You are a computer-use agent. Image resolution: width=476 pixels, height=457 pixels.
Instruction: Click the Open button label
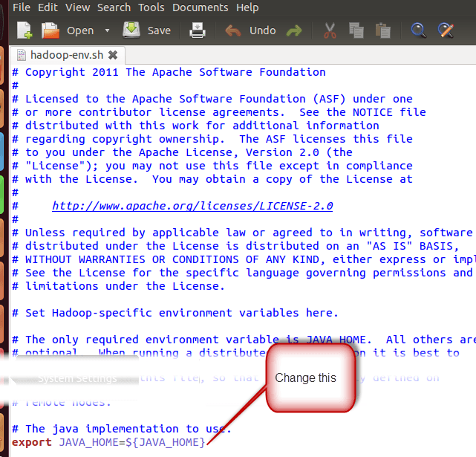pos(80,30)
